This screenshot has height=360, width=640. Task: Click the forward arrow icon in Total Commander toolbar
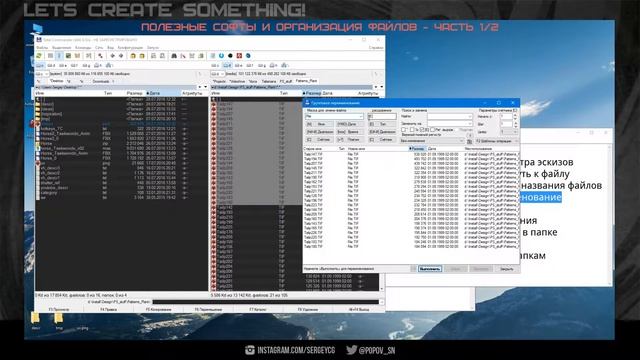click(x=121, y=56)
